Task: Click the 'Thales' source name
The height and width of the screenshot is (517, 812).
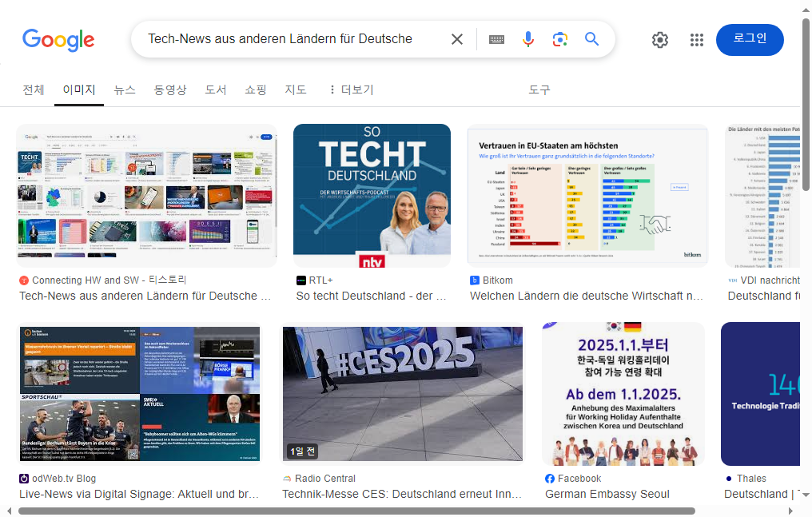Action: click(x=751, y=479)
